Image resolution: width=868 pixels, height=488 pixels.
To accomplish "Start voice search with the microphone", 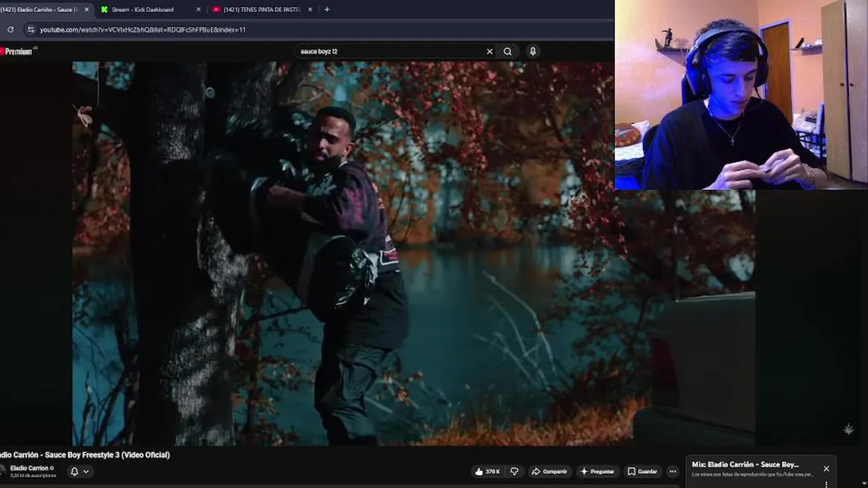I will [533, 51].
